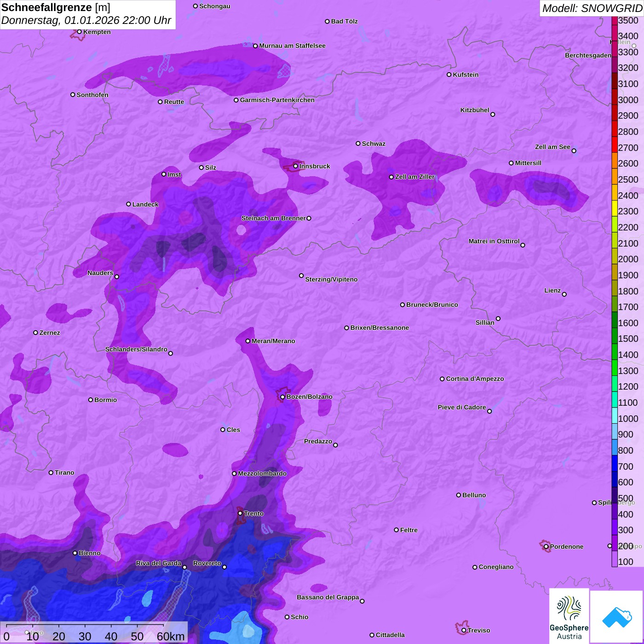
Task: Select the Sterzing/Vipiteno label
Action: (x=332, y=279)
